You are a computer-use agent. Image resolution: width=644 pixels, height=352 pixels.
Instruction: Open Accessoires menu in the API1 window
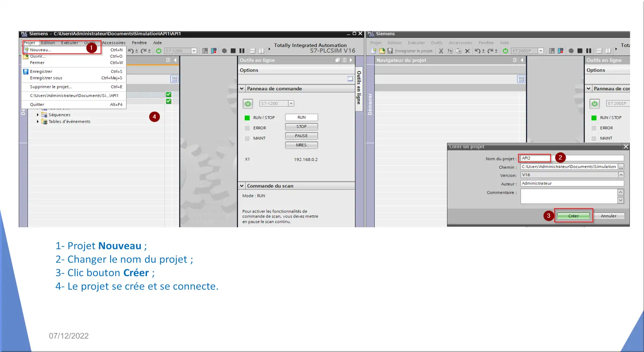pyautogui.click(x=114, y=43)
